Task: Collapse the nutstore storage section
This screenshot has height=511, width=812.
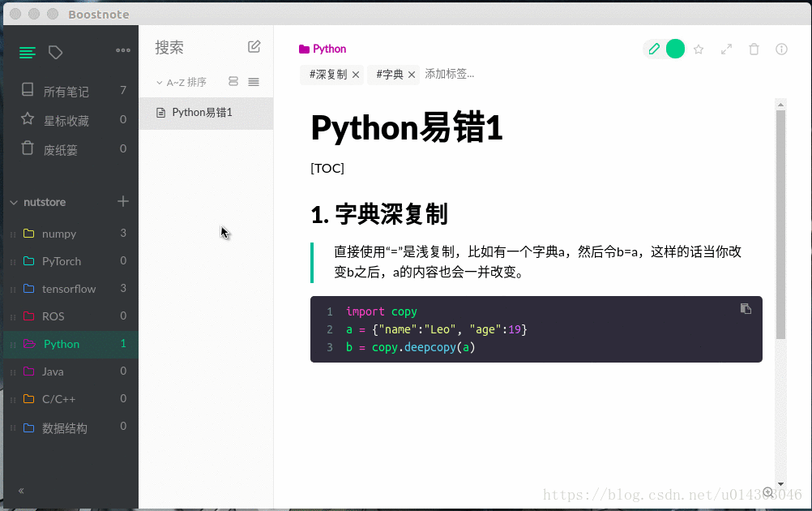Action: pyautogui.click(x=14, y=202)
